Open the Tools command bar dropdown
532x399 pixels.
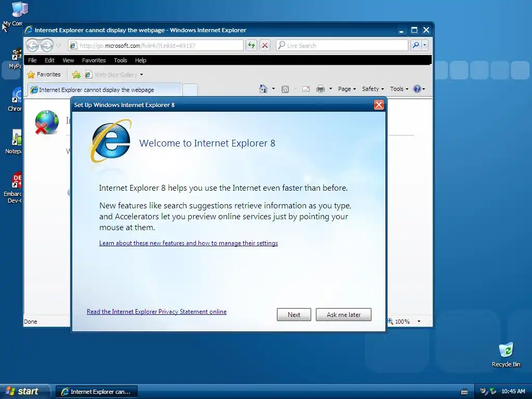(x=399, y=89)
